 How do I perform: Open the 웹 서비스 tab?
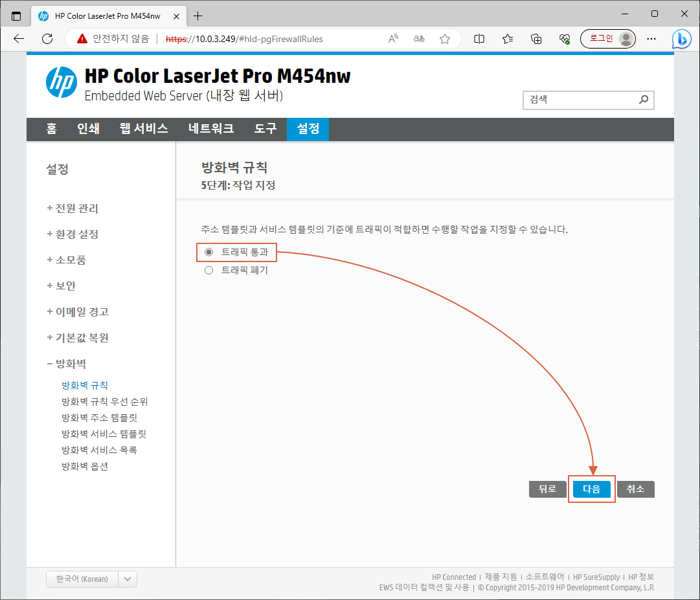tap(143, 129)
